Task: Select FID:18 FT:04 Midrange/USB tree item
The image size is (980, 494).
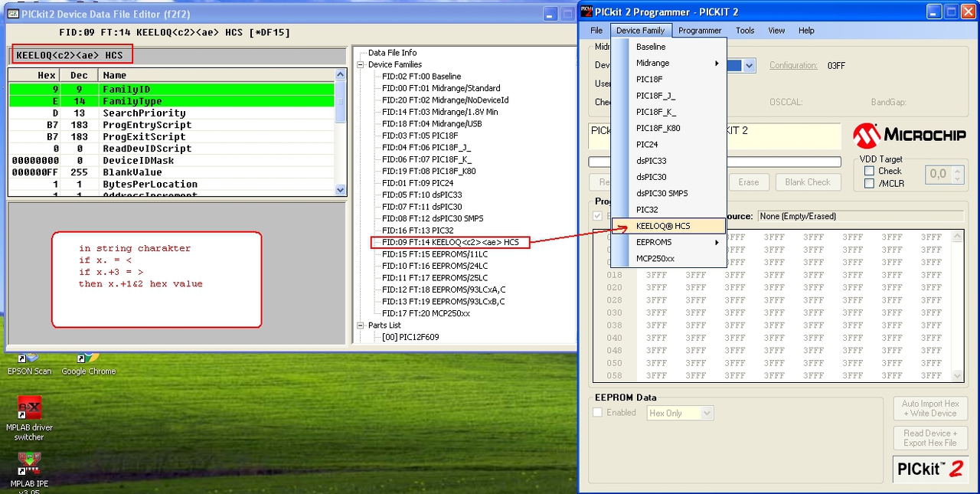Action: 432,124
